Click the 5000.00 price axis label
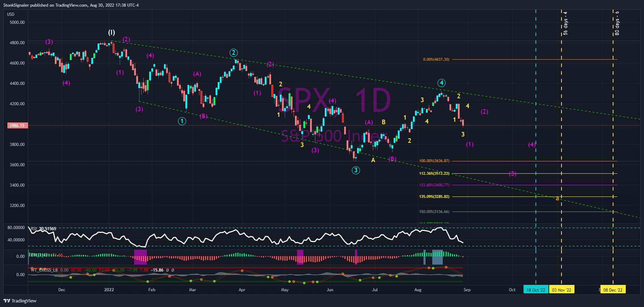Image resolution: width=644 pixels, height=307 pixels. (x=17, y=22)
